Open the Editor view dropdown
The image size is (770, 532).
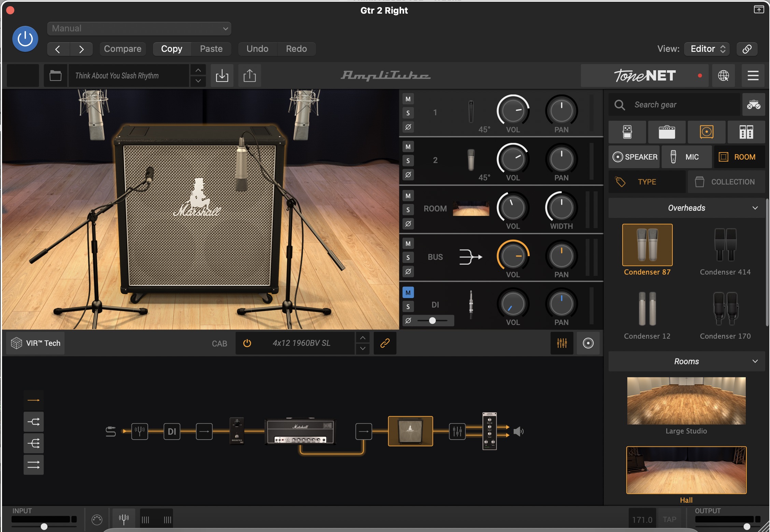707,49
